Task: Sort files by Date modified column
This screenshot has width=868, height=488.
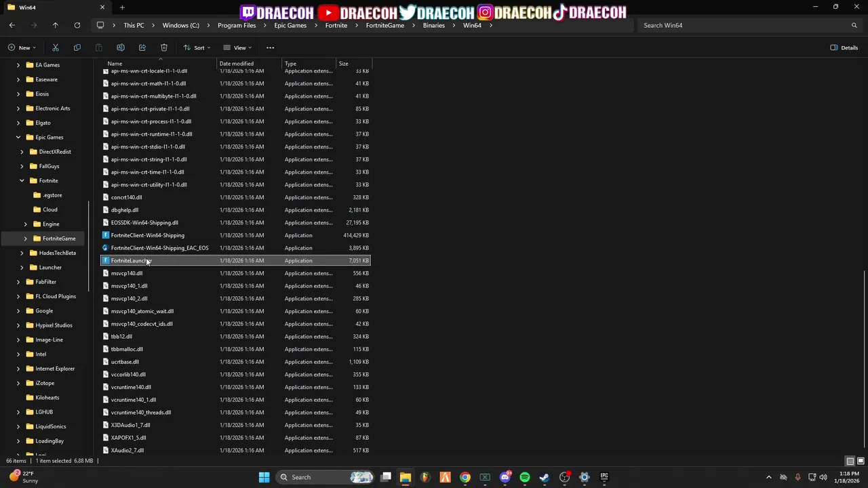Action: 237,64
